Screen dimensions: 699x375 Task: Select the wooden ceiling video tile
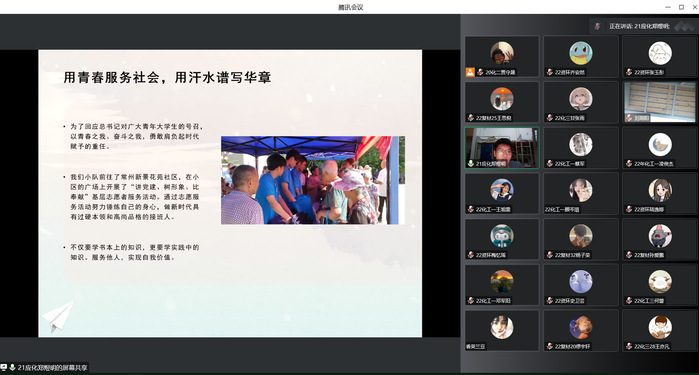(659, 102)
